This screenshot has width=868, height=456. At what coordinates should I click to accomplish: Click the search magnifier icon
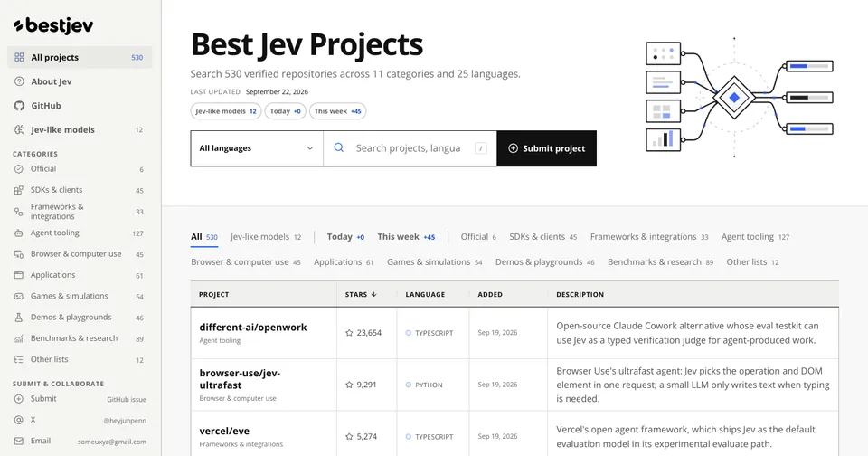point(339,148)
